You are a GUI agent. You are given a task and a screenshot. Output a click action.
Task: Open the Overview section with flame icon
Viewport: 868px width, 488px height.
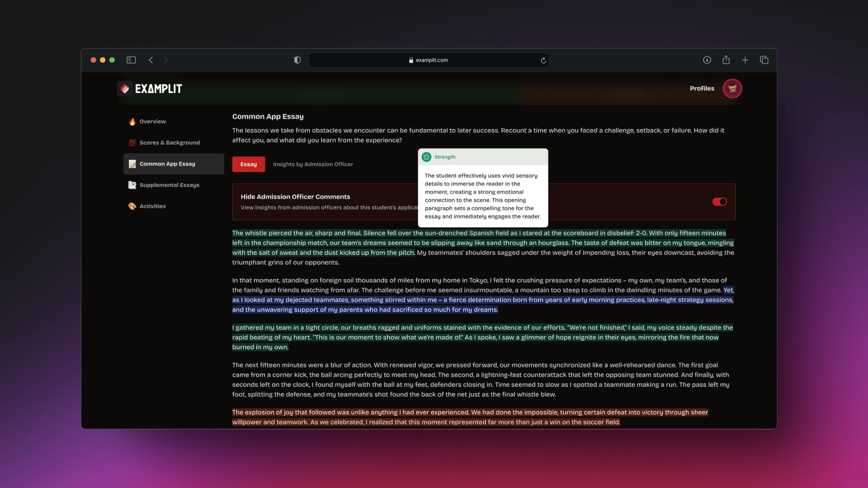pos(132,121)
